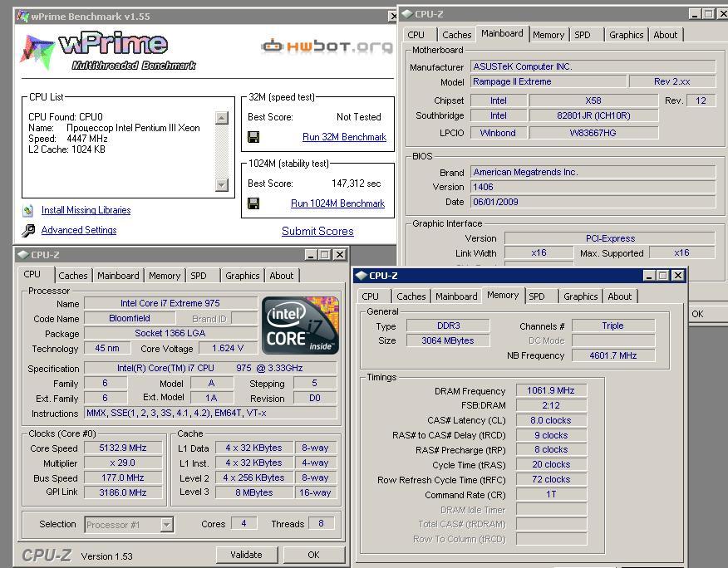Click the save icon beside Run 1024M Benchmark
Image resolution: width=728 pixels, height=568 pixels.
[253, 203]
